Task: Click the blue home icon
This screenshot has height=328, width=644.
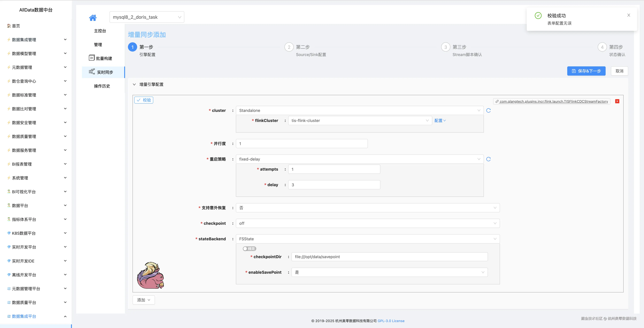Action: coord(92,18)
